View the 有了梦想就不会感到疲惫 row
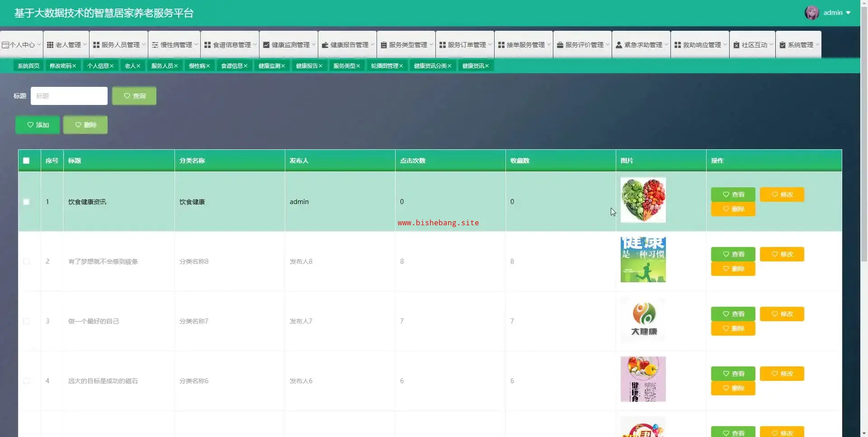 coord(733,254)
